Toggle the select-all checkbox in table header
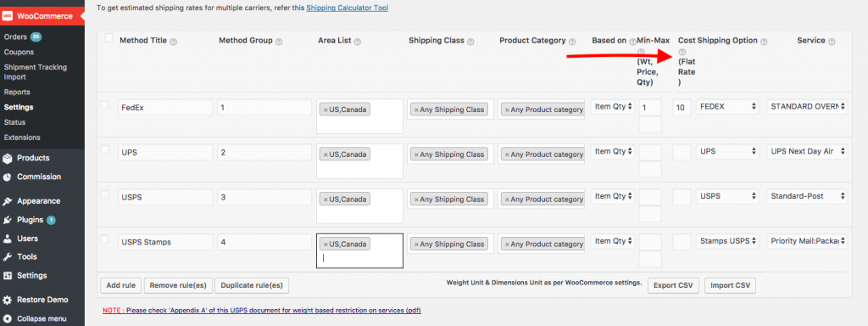 click(108, 37)
